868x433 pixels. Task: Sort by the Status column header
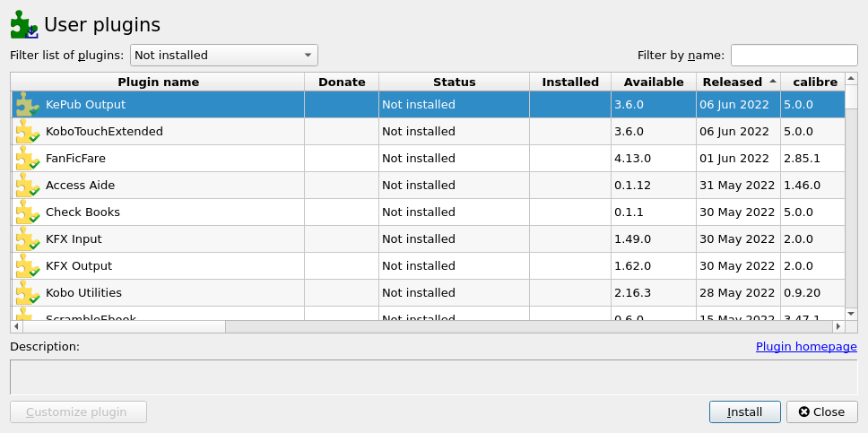click(x=454, y=82)
